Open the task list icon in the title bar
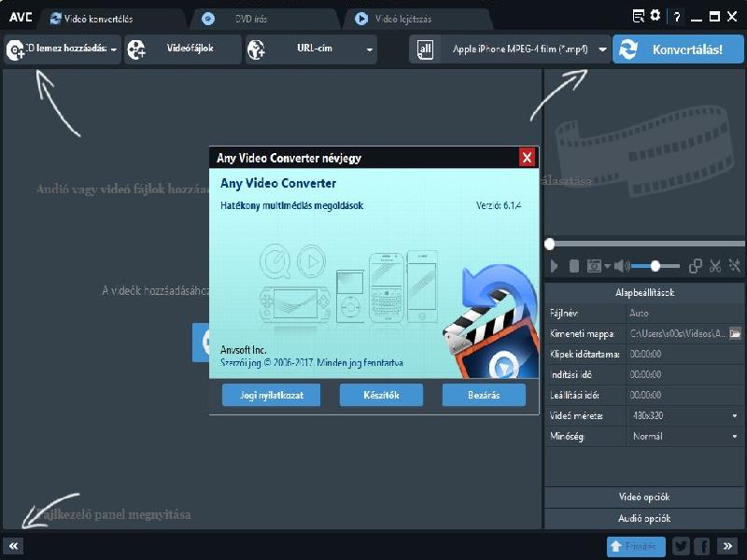This screenshot has width=747, height=560. coord(639,17)
